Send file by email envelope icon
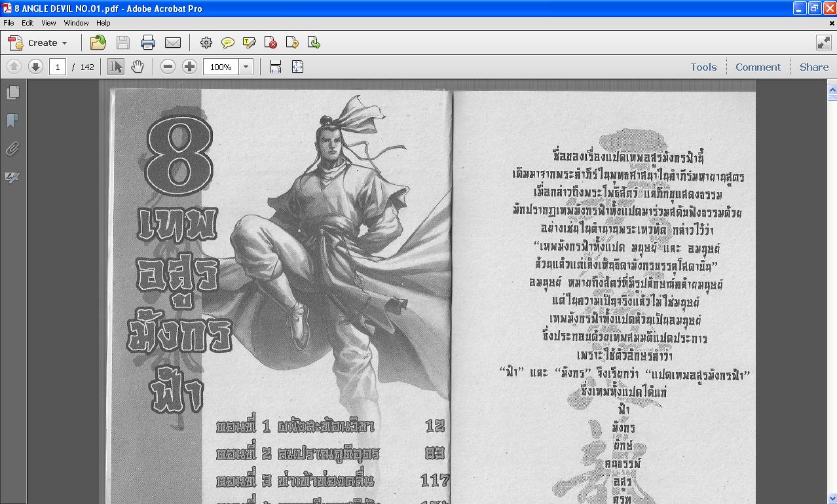Image resolution: width=837 pixels, height=504 pixels. point(173,43)
